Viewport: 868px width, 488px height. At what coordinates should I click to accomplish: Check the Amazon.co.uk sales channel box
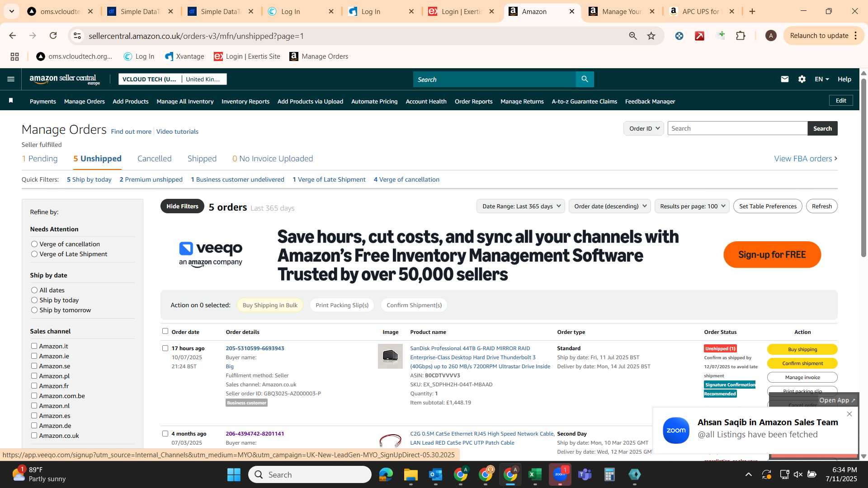[x=34, y=435]
